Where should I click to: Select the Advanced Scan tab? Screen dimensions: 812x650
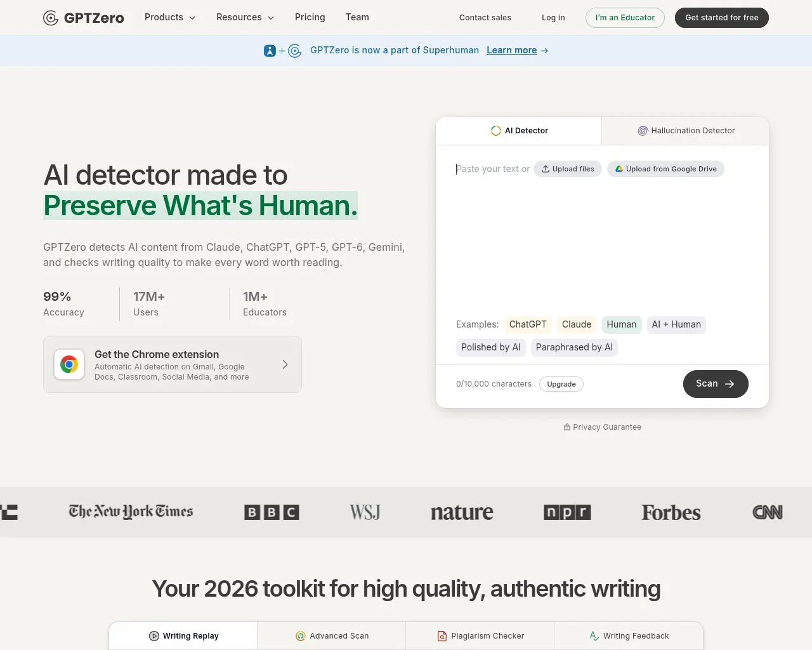pos(332,636)
